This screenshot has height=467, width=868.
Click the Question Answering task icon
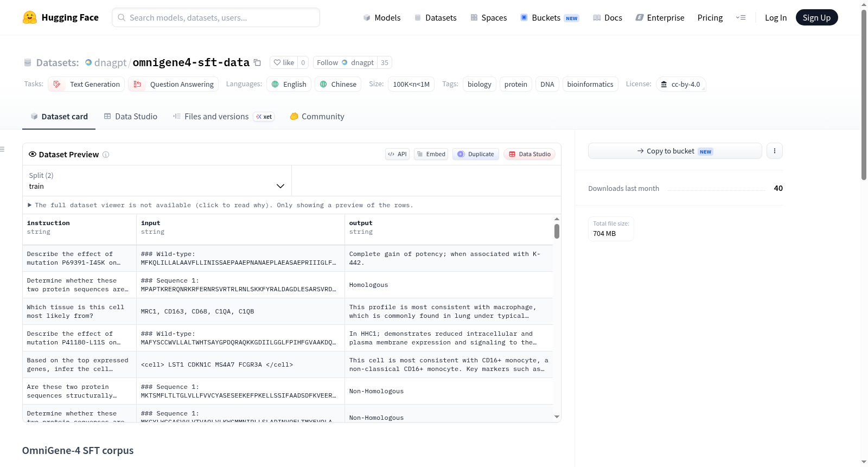tap(137, 84)
